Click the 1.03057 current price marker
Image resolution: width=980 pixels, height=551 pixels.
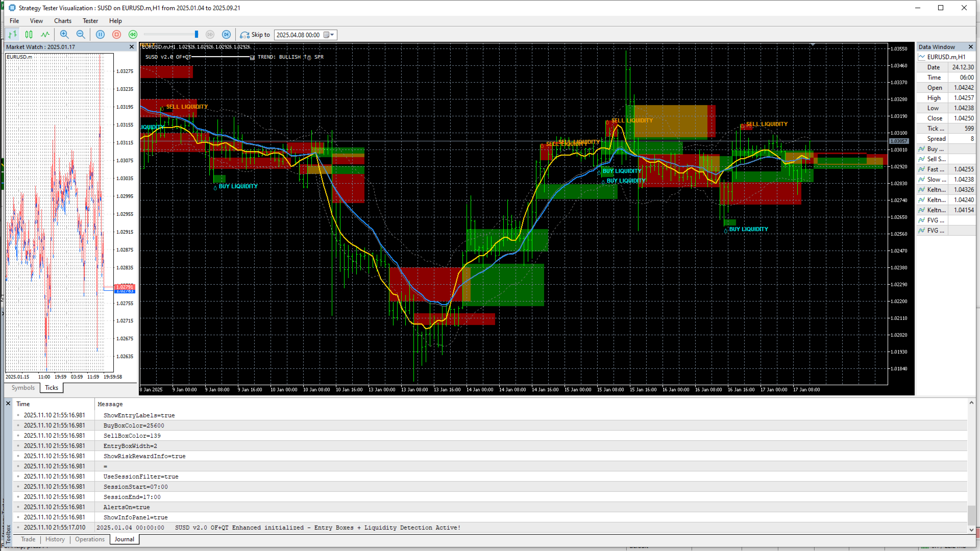[x=898, y=141]
